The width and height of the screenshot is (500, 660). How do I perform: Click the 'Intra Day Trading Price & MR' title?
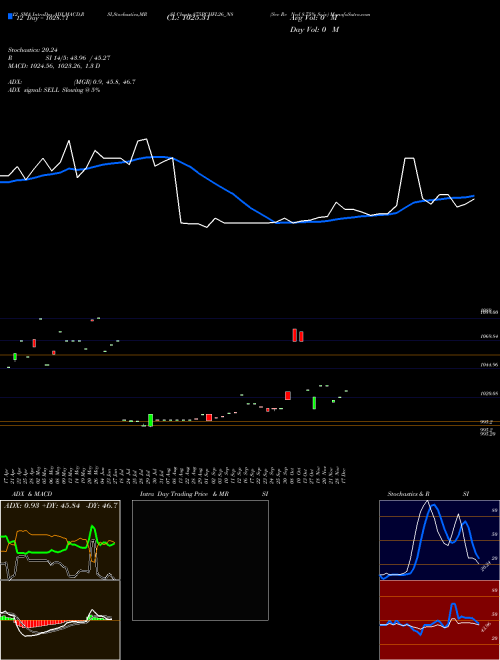click(185, 494)
